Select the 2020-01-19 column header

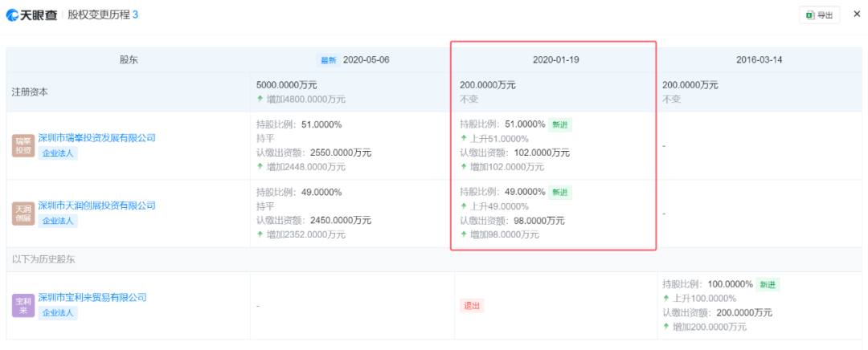point(556,60)
